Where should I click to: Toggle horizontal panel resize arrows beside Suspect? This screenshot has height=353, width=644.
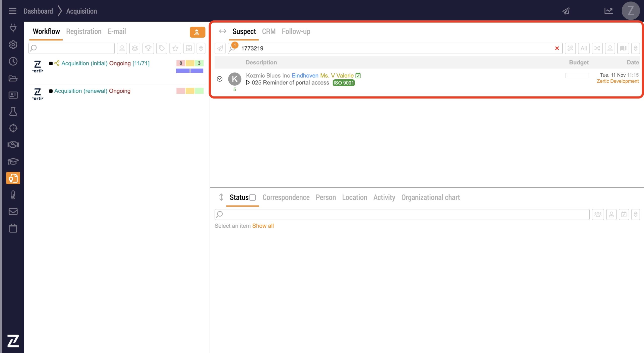click(x=222, y=31)
